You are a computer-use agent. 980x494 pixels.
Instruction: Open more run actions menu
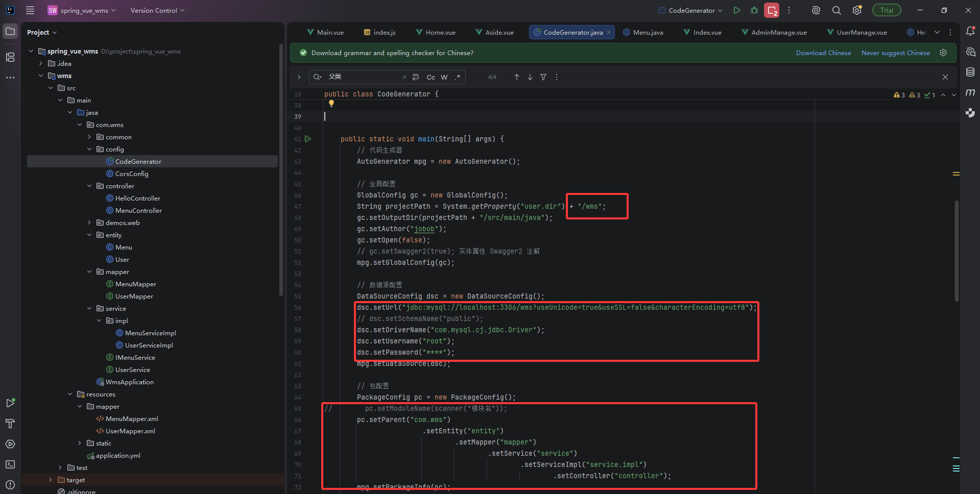coord(789,10)
